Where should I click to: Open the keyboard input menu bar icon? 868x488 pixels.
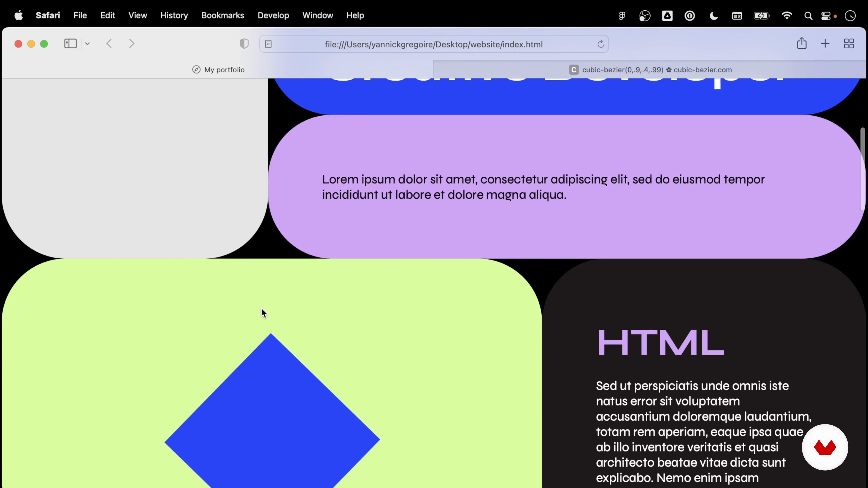tap(737, 16)
